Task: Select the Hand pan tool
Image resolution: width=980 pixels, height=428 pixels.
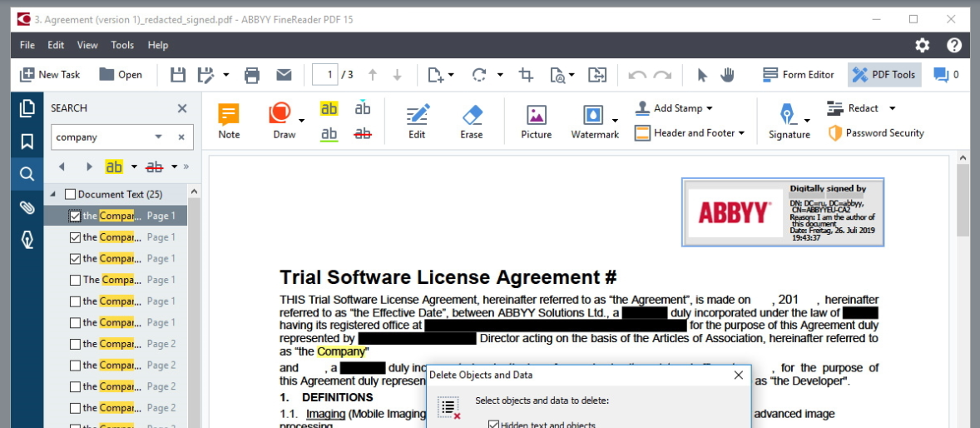Action: pyautogui.click(x=727, y=75)
